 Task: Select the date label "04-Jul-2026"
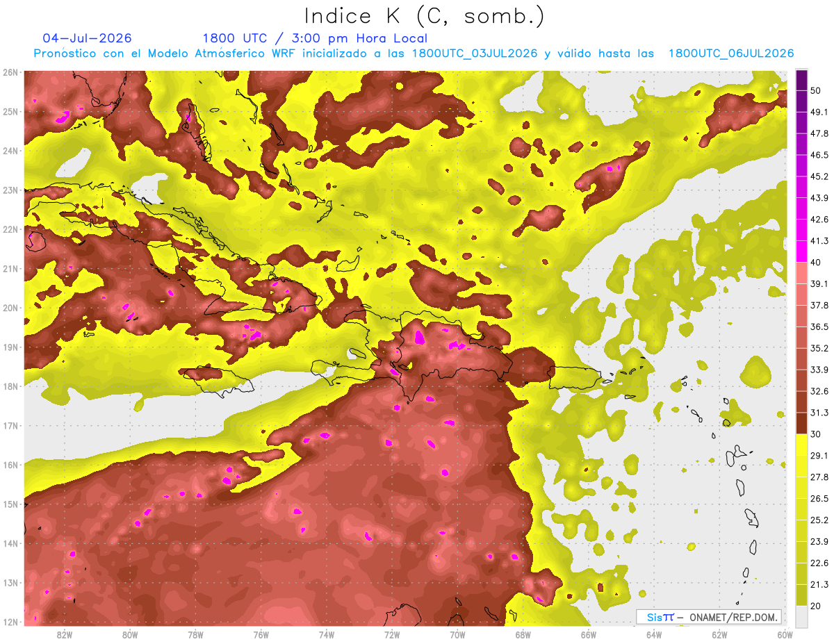pyautogui.click(x=88, y=38)
